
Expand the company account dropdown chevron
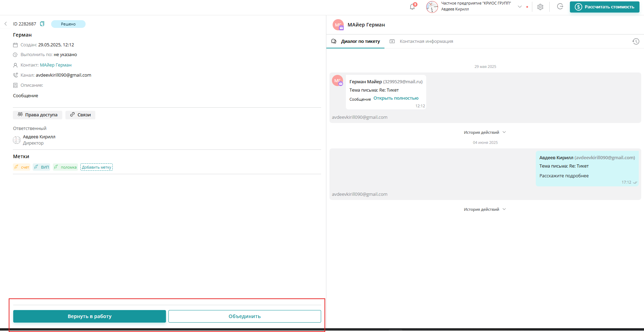tap(520, 7)
